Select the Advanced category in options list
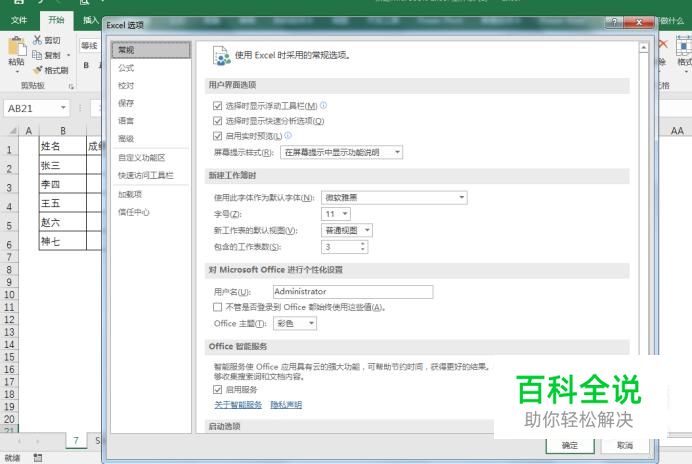The height and width of the screenshot is (464, 692). [151, 139]
